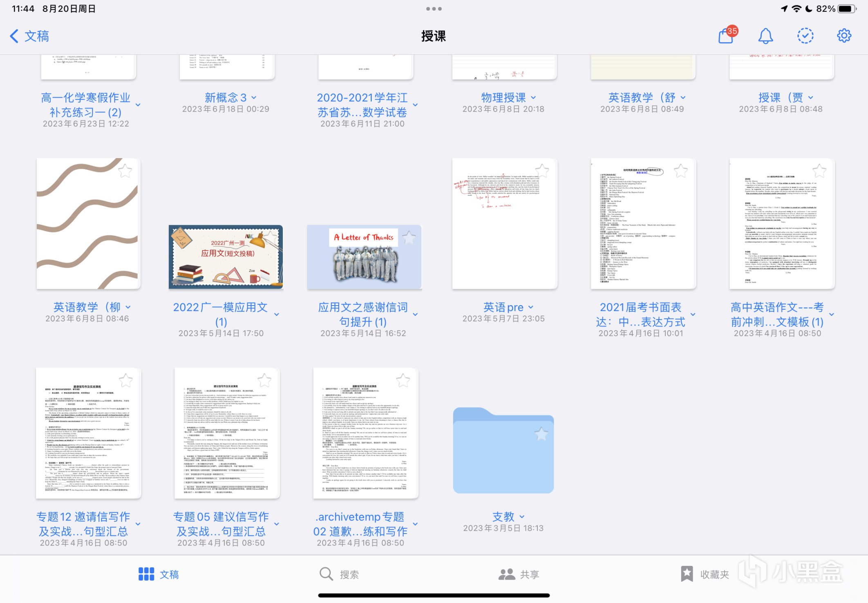
Task: Expand options chevron for 新概念3
Action: coord(254,98)
